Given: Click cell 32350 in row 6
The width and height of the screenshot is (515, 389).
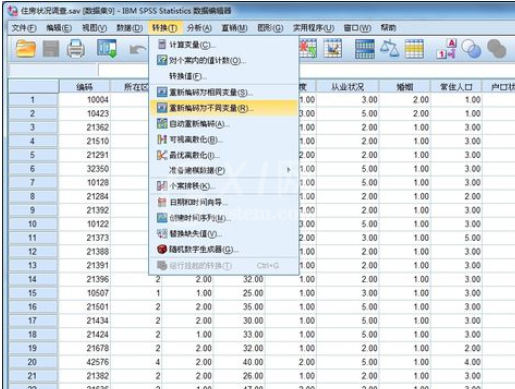Looking at the screenshot, I should tap(85, 169).
